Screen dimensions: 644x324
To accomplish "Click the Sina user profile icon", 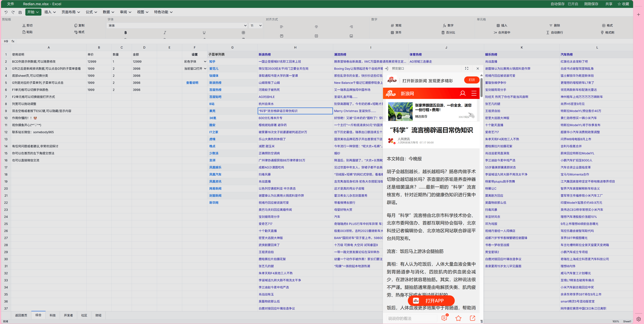I will pyautogui.click(x=462, y=93).
